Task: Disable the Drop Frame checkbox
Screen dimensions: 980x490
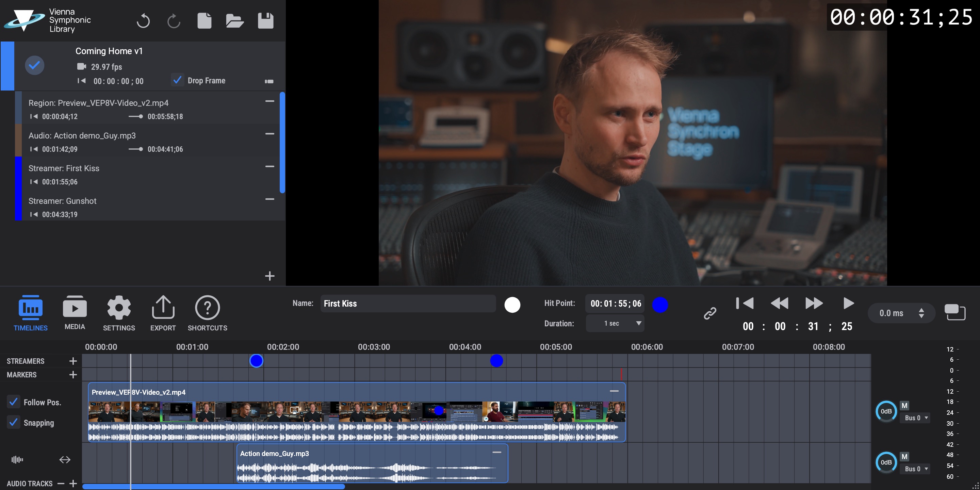Action: (x=177, y=80)
